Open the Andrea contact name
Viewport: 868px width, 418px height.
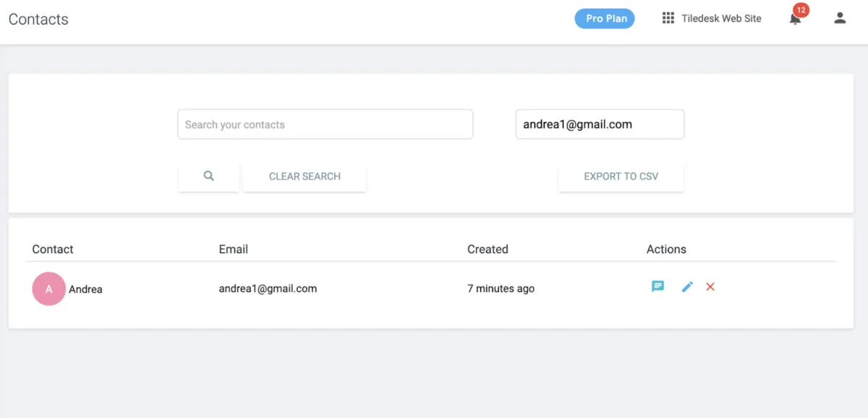[x=85, y=289]
